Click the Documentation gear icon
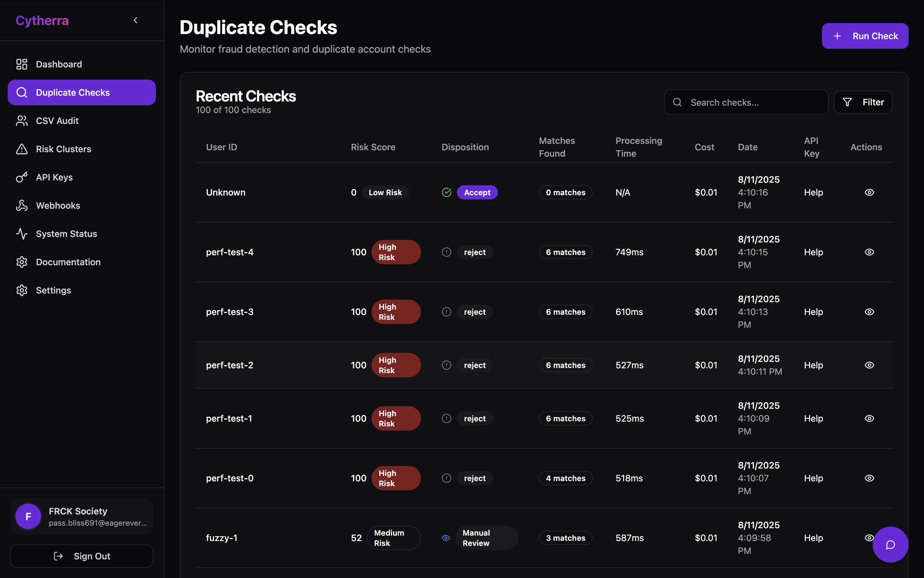 pos(22,262)
